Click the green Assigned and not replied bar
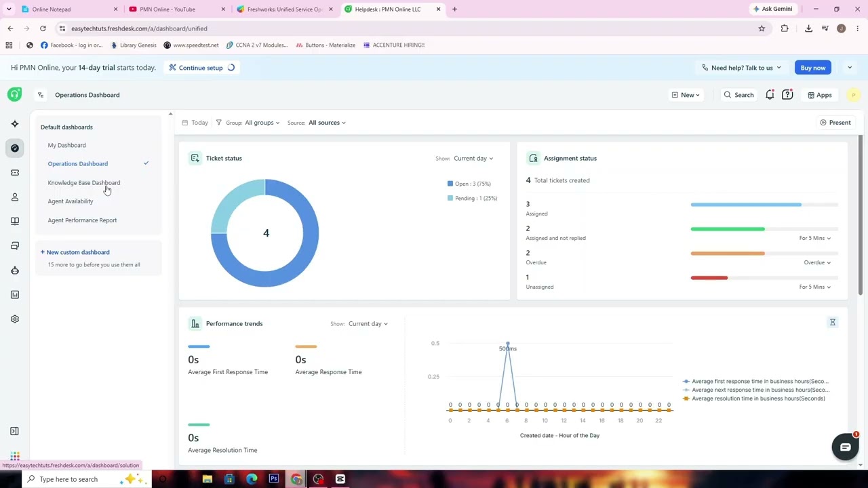This screenshot has height=488, width=868. 728,229
